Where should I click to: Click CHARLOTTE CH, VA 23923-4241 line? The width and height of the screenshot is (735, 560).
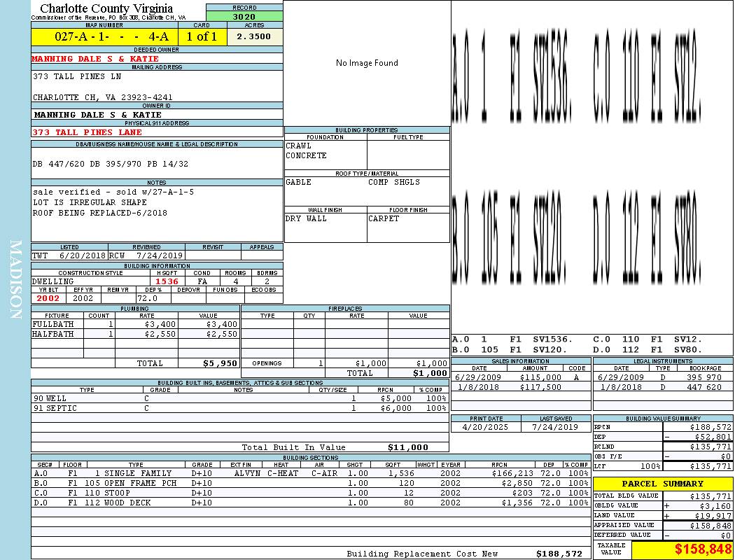103,97
